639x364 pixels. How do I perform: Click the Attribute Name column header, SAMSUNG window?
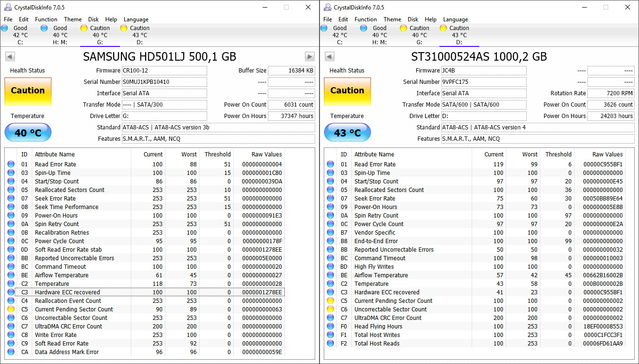(82, 155)
